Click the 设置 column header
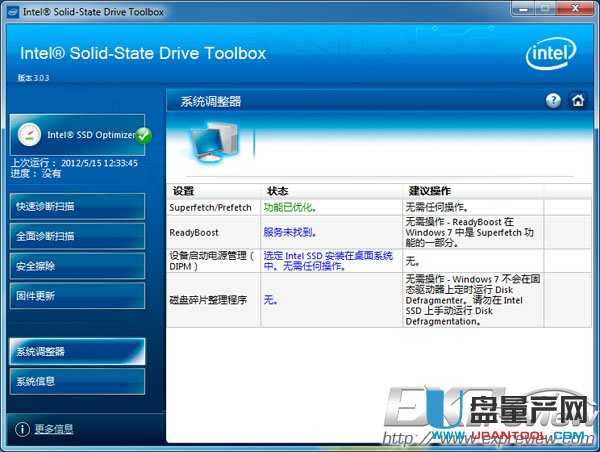Screen dimensions: 600x452 [183, 190]
